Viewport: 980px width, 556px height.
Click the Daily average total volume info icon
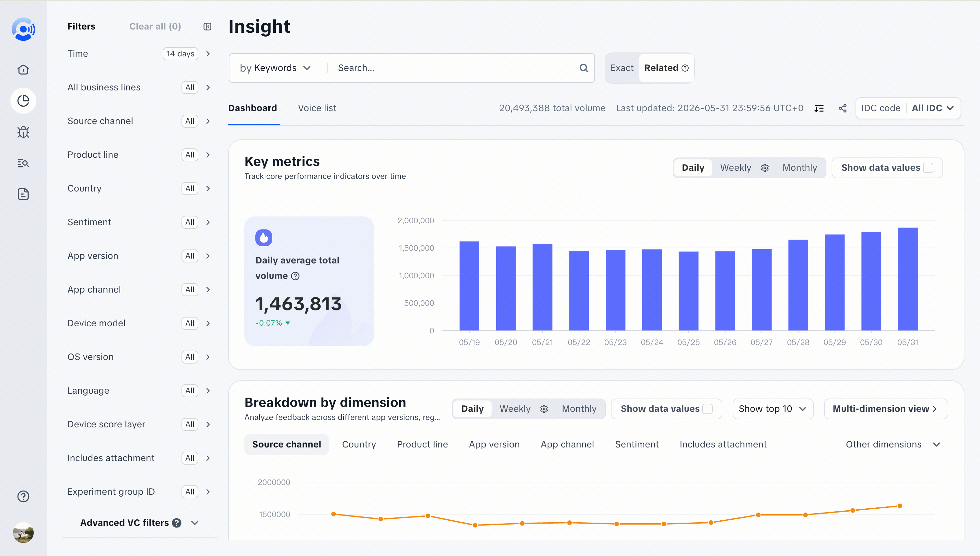(295, 276)
